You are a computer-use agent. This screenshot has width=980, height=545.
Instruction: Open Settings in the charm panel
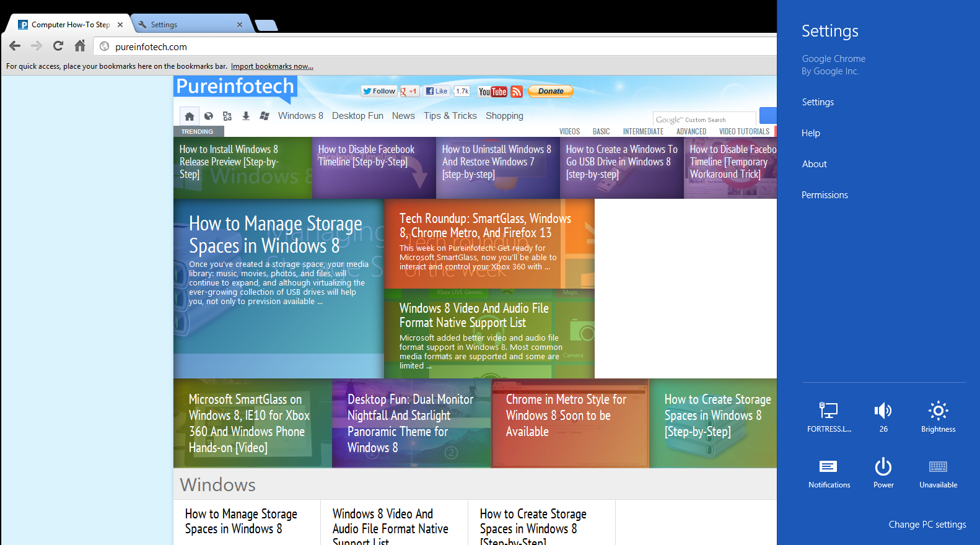point(818,102)
